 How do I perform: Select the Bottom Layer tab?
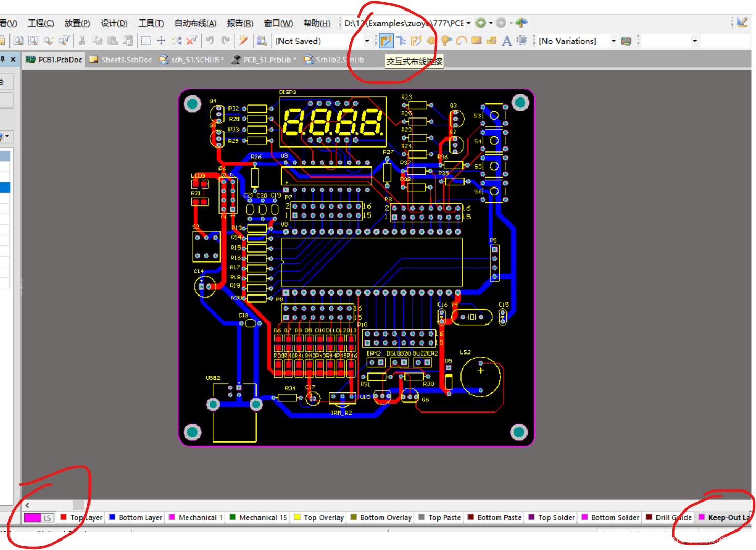135,518
